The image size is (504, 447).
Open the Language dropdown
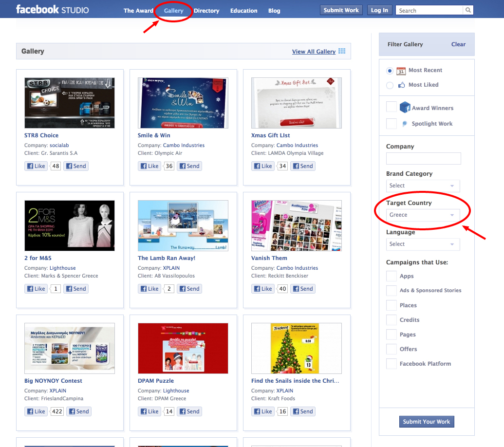(423, 244)
